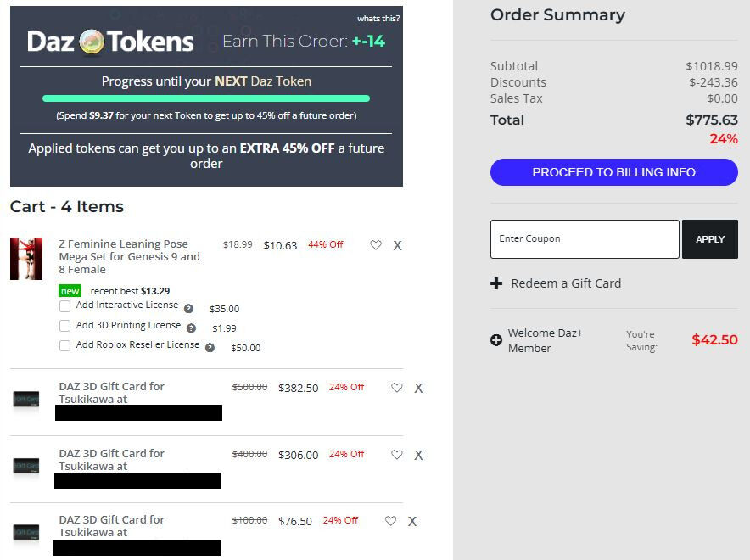
Task: Enable Add Interactive License checkbox
Action: click(65, 306)
